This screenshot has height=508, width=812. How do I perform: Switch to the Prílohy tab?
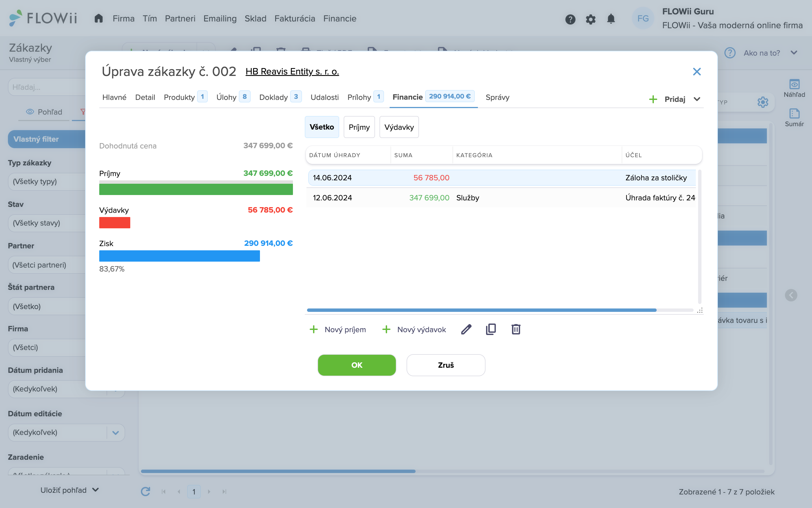[365, 97]
